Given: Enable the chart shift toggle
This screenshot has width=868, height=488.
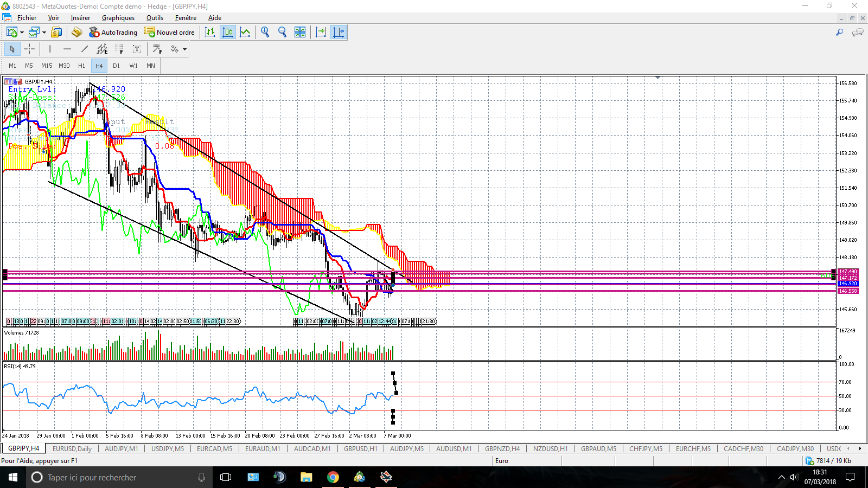Looking at the screenshot, I should (339, 32).
